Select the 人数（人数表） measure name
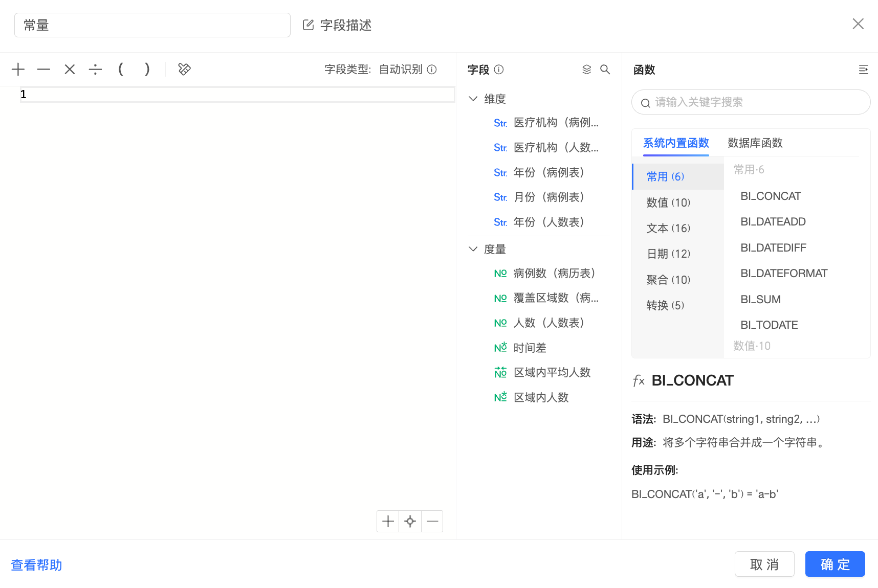Image resolution: width=878 pixels, height=588 pixels. pyautogui.click(x=549, y=323)
